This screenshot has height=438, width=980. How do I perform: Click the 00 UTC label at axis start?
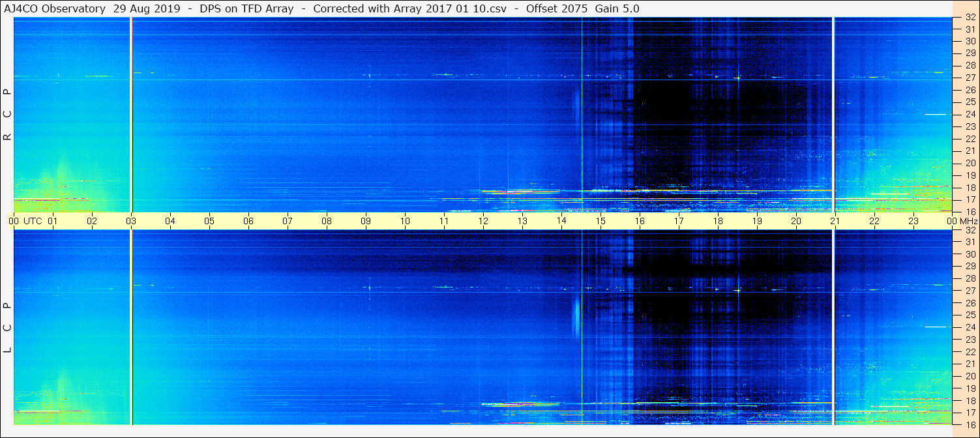click(x=27, y=221)
